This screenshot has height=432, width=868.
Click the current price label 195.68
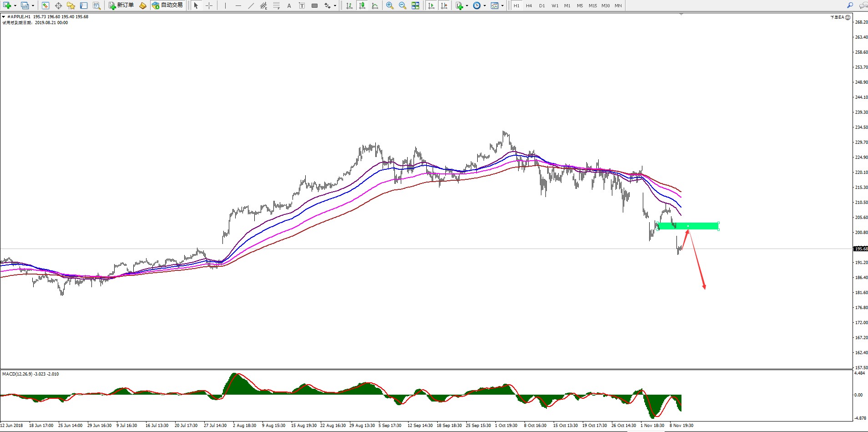click(861, 249)
